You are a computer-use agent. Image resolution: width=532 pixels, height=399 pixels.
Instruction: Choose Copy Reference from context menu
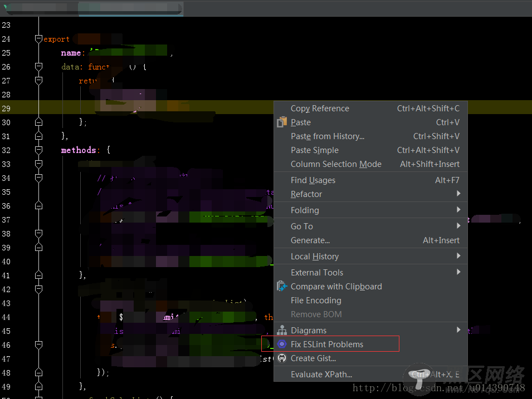point(370,109)
